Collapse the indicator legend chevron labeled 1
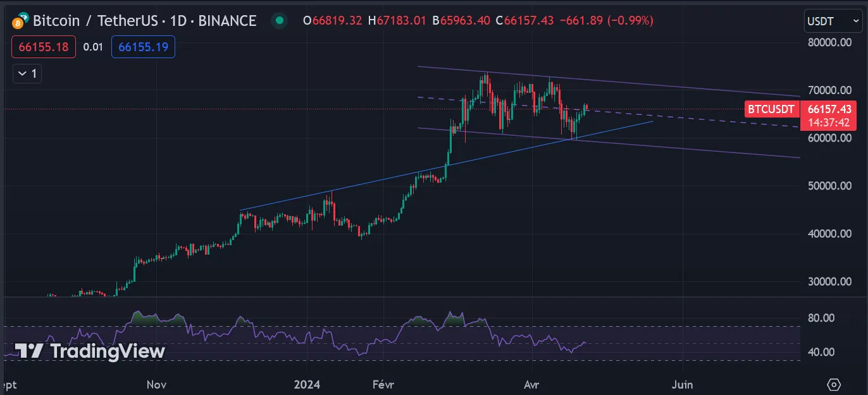The width and height of the screenshot is (868, 395). click(x=27, y=74)
